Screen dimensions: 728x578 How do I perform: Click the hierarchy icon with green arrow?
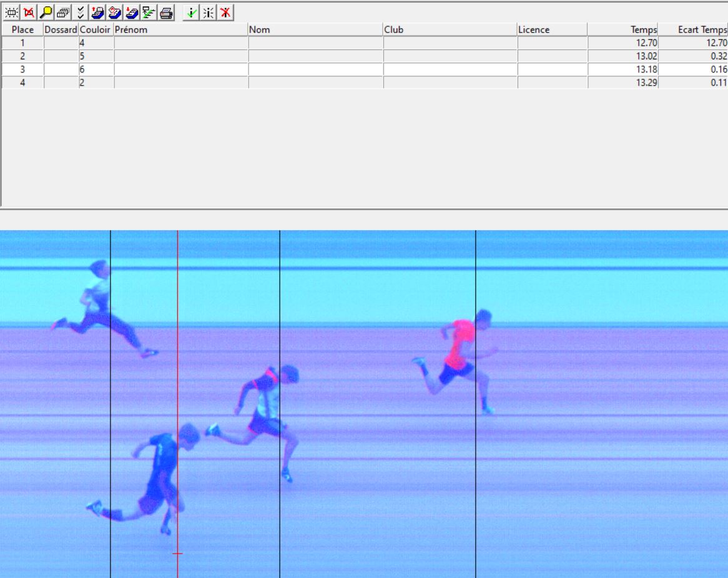pyautogui.click(x=149, y=12)
